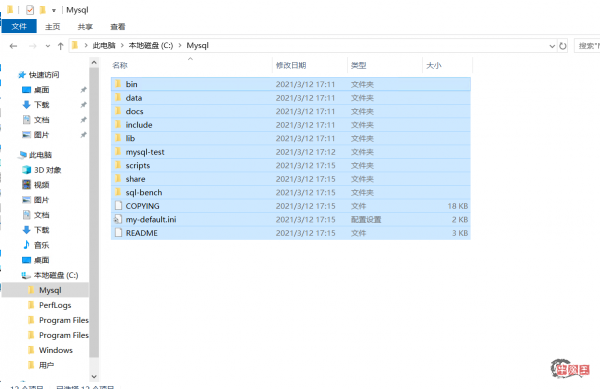Select the mysql-test folder icon
The height and width of the screenshot is (389, 600).
click(118, 151)
